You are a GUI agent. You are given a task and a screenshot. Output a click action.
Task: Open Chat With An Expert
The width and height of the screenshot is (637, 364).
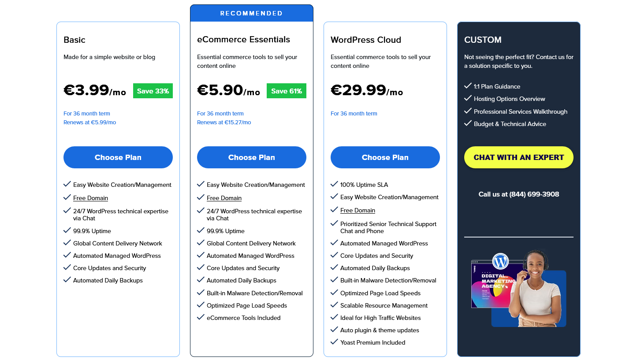(x=519, y=157)
